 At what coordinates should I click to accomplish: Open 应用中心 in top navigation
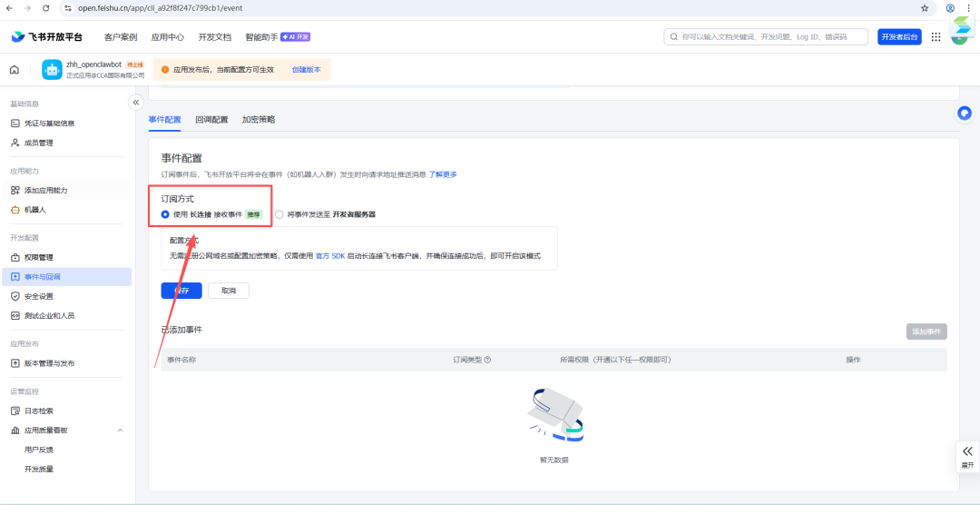168,37
